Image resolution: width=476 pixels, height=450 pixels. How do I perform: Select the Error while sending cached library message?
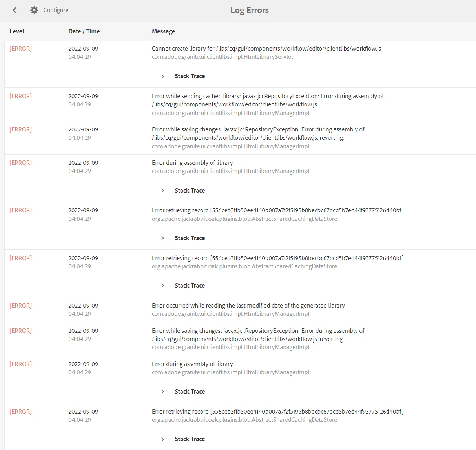tap(268, 100)
